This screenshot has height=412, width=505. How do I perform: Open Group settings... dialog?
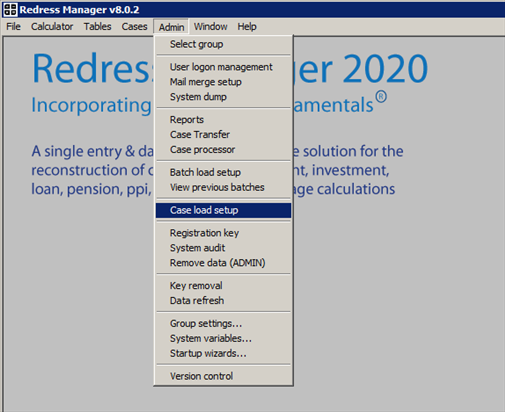(223, 323)
